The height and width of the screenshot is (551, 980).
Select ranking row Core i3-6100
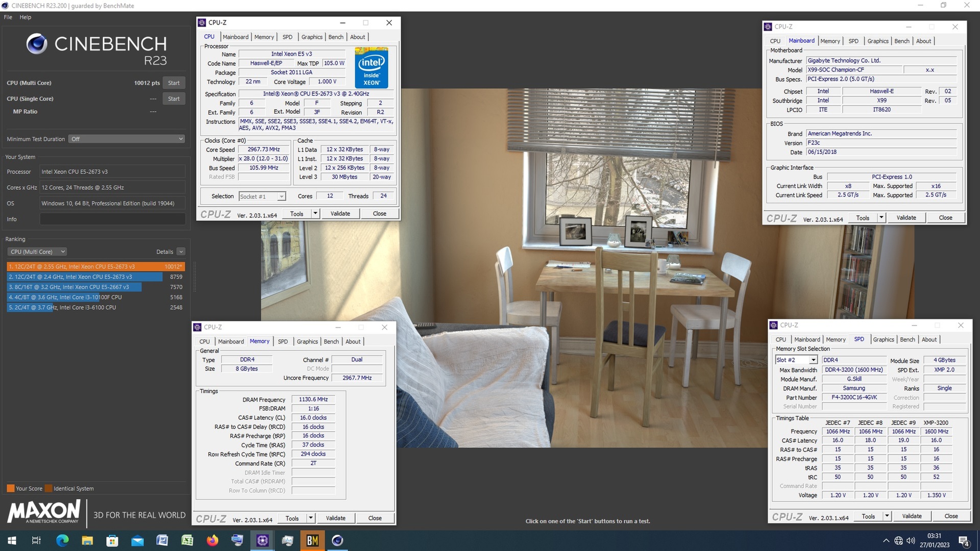pyautogui.click(x=95, y=308)
